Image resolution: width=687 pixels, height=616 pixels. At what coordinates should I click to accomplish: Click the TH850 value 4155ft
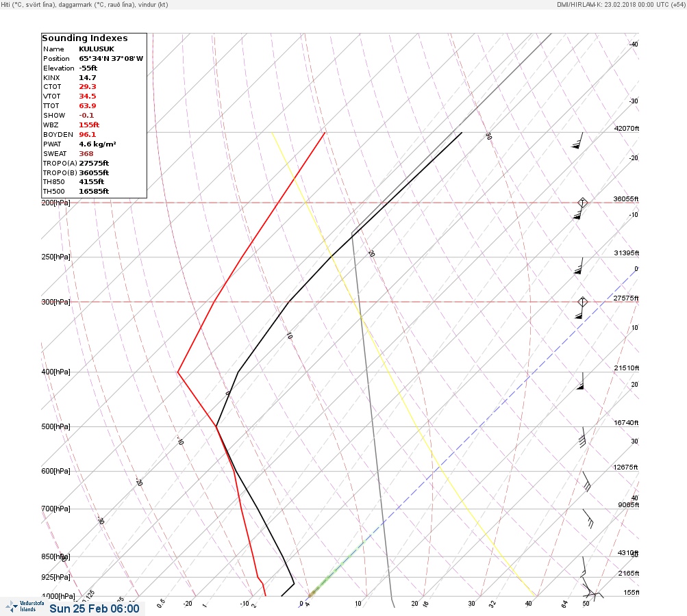[x=91, y=181]
